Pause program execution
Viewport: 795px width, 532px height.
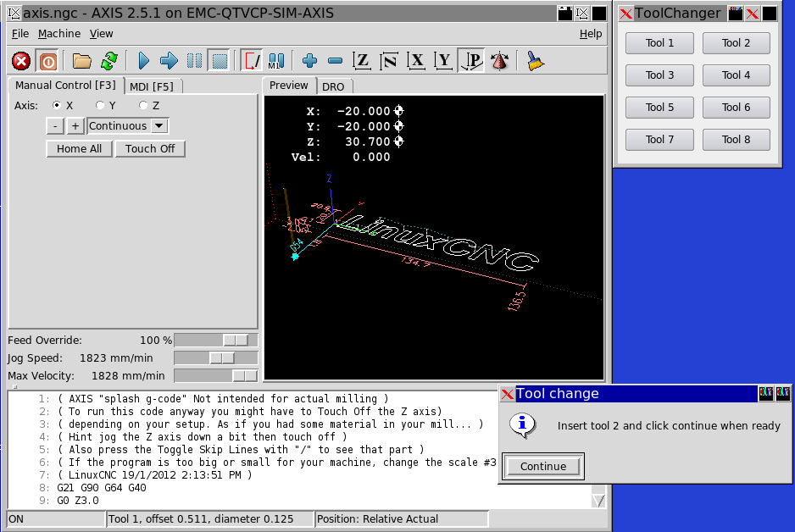click(194, 61)
